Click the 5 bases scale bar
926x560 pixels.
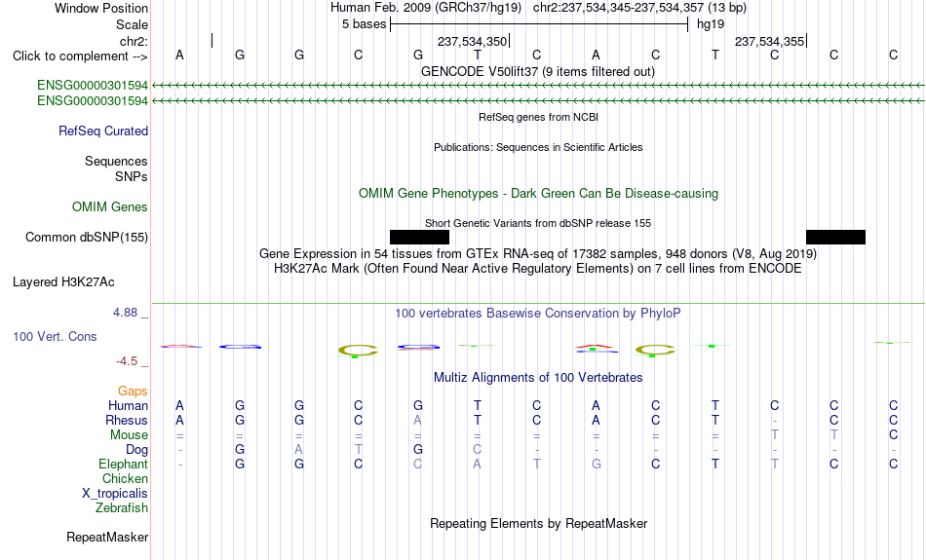coord(539,24)
